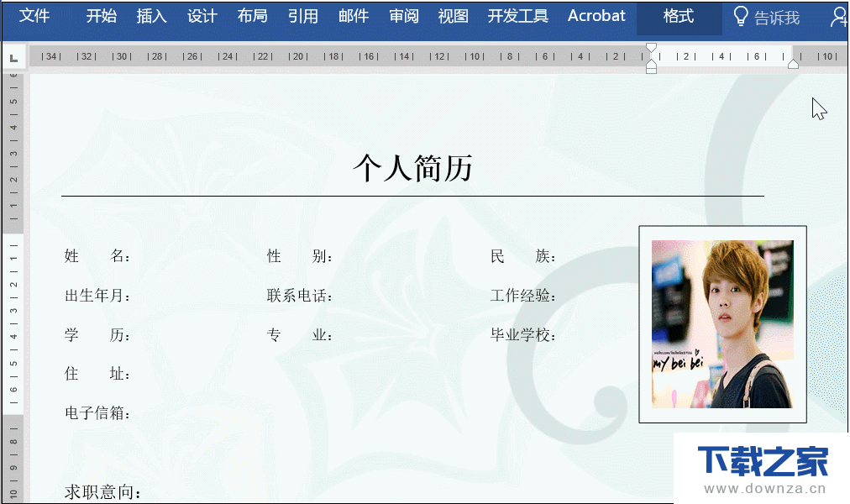
Task: Click the share person icon
Action: click(x=838, y=17)
